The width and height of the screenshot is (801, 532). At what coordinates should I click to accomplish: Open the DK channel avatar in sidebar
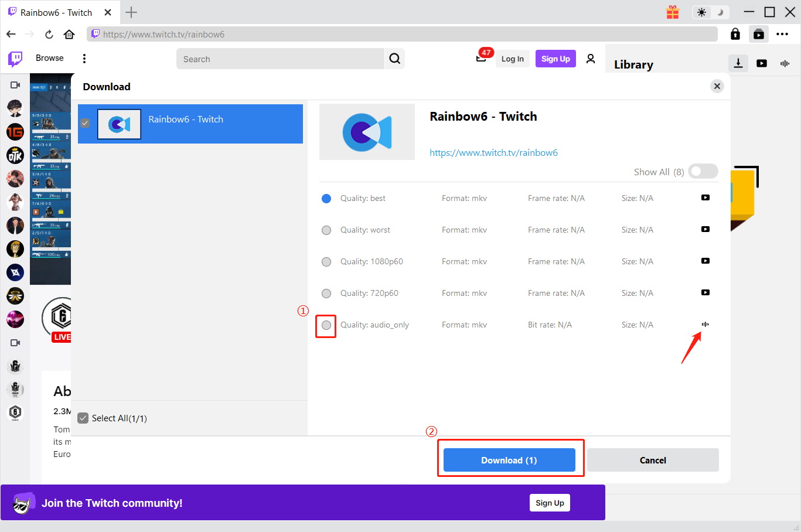[x=15, y=155]
